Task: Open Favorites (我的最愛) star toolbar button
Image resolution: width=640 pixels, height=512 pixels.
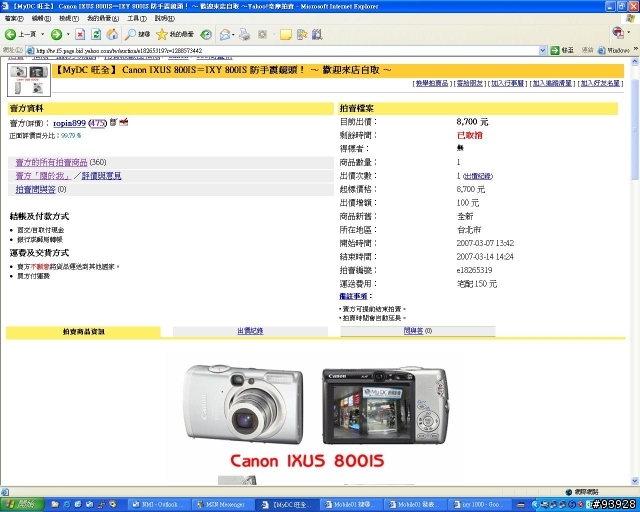Action: click(175, 34)
